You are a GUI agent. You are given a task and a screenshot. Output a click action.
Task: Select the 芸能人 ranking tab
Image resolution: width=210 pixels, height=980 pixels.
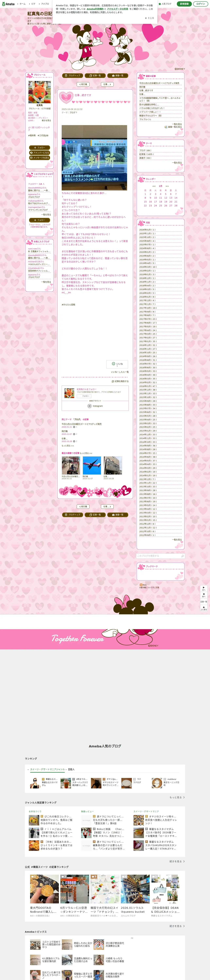pyautogui.click(x=71, y=769)
